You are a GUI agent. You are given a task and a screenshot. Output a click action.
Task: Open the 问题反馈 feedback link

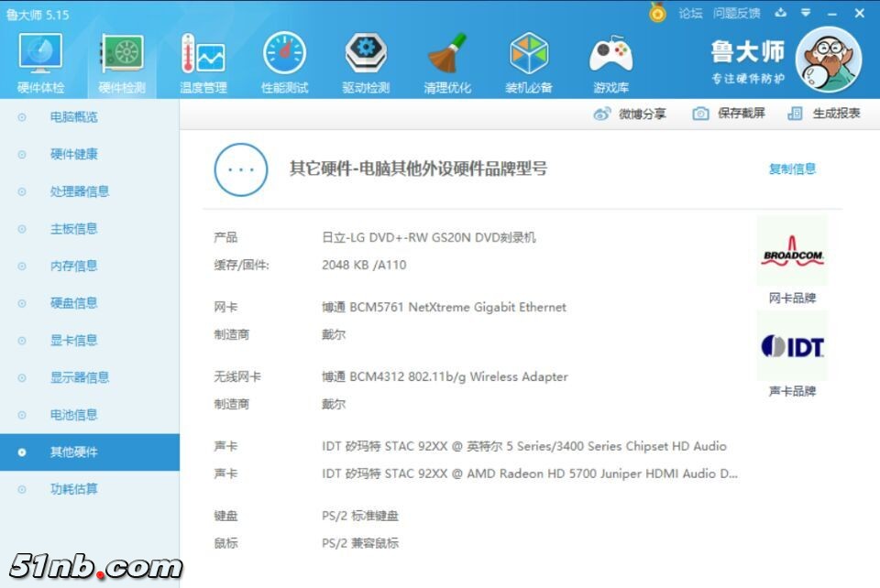(x=737, y=13)
